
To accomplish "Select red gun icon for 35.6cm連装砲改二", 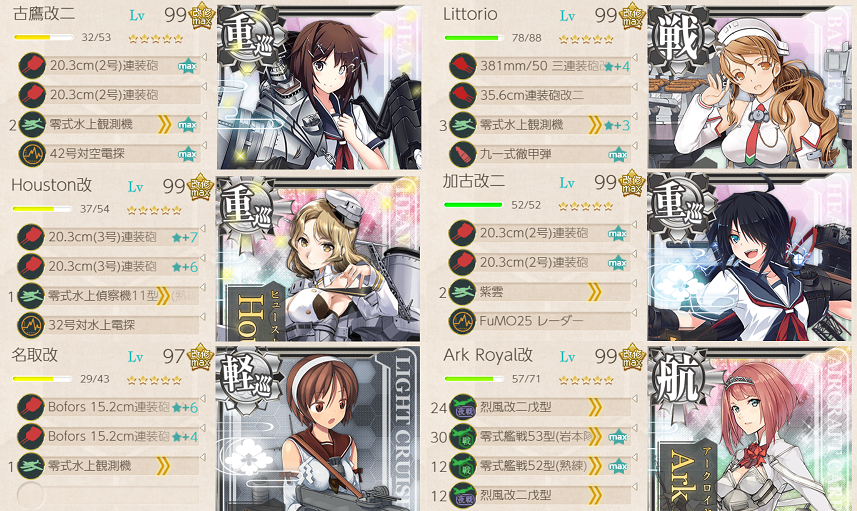I will click(x=462, y=96).
